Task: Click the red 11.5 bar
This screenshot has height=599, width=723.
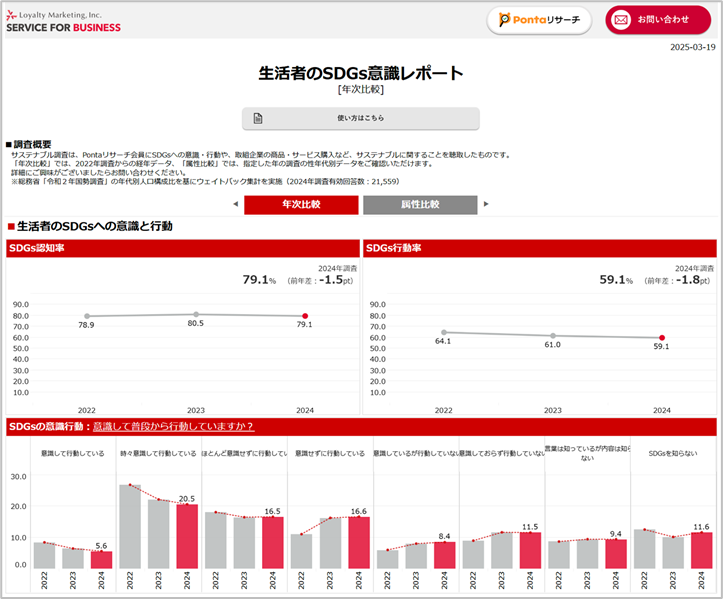Action: [530, 551]
